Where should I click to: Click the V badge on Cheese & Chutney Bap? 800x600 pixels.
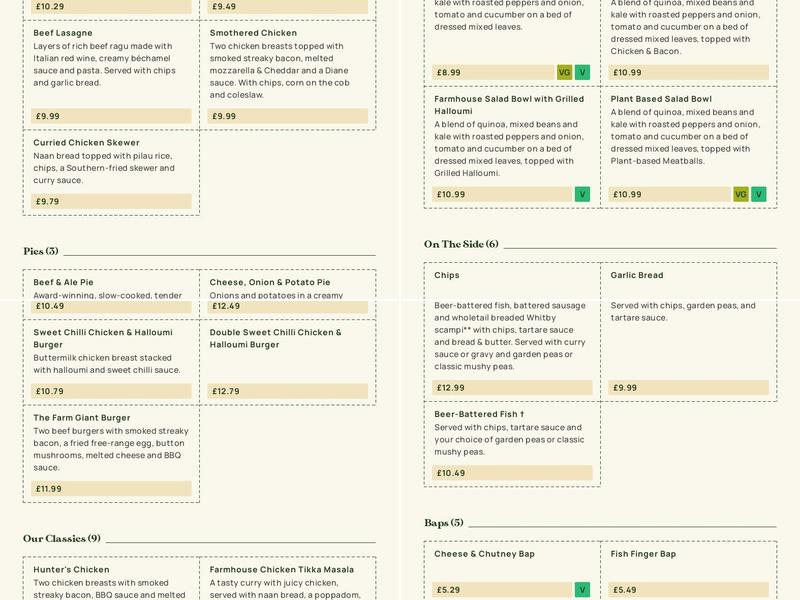tap(582, 590)
